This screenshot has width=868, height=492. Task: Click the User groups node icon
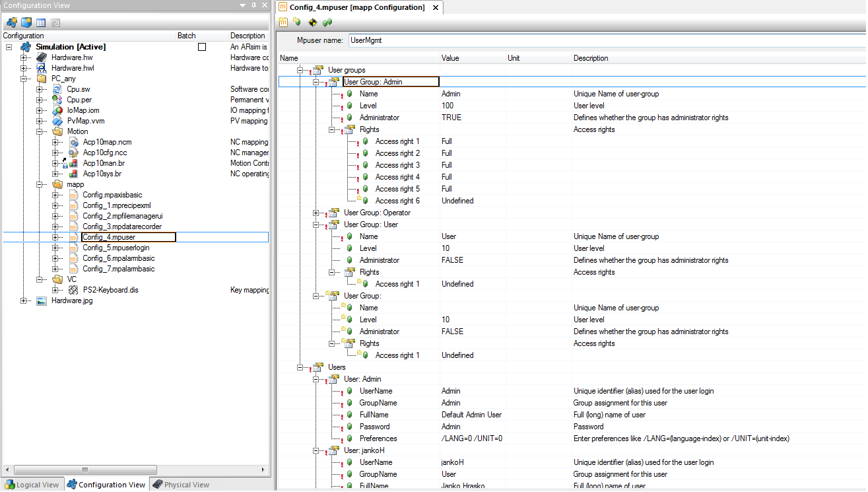click(x=317, y=70)
